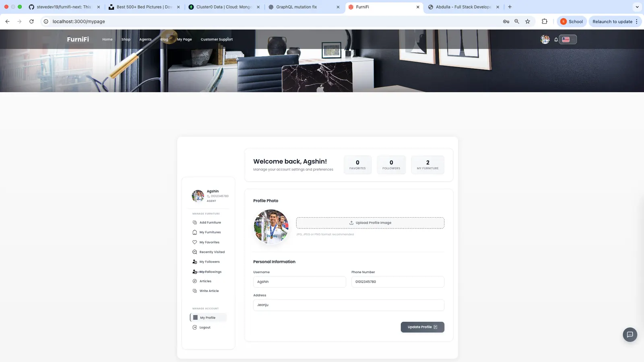Image resolution: width=644 pixels, height=362 pixels.
Task: Click the Write Article sidebar icon
Action: tap(195, 291)
